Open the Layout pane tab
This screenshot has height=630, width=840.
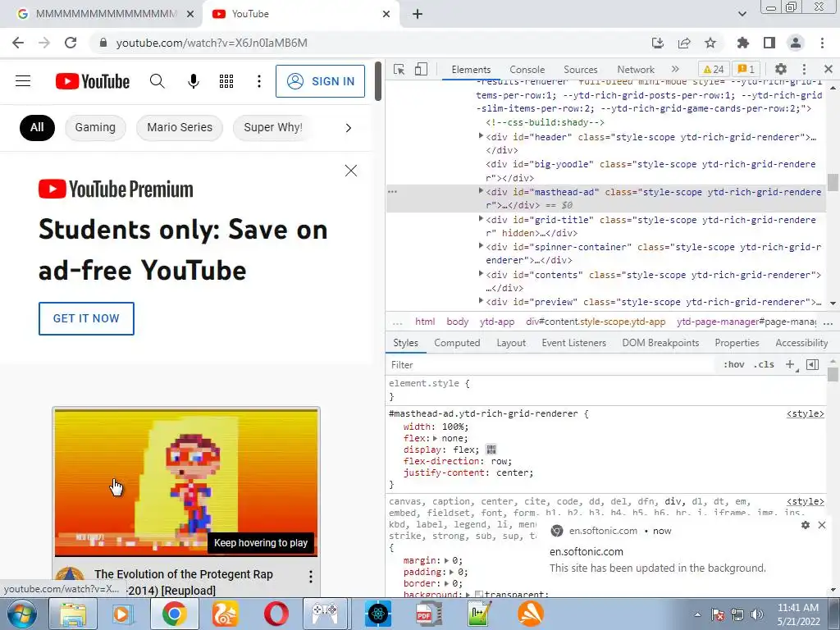pyautogui.click(x=511, y=343)
